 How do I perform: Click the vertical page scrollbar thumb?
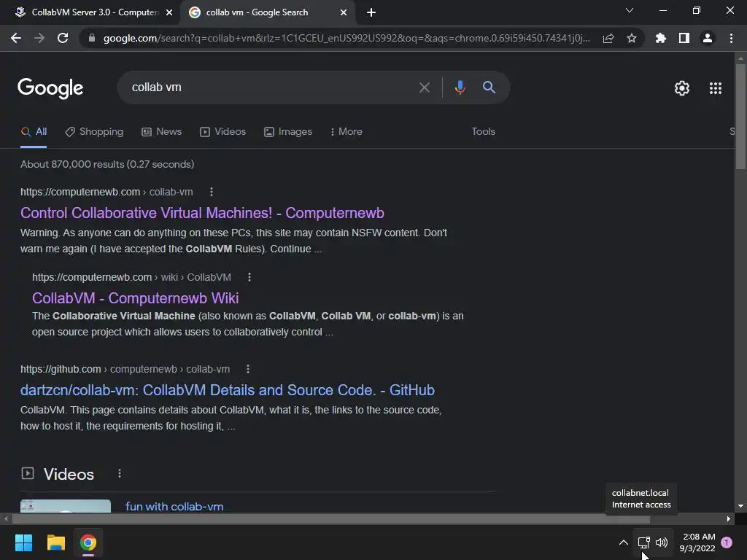coord(740,116)
